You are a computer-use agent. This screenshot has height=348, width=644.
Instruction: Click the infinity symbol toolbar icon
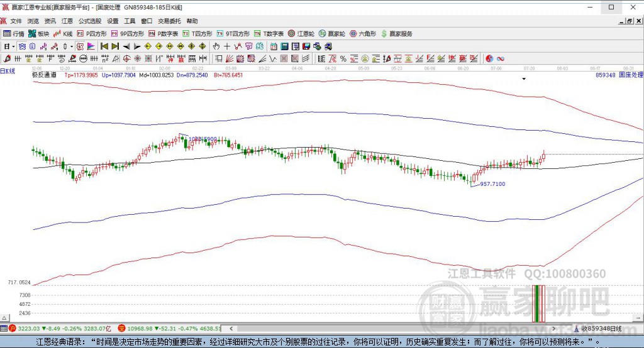[x=500, y=58]
